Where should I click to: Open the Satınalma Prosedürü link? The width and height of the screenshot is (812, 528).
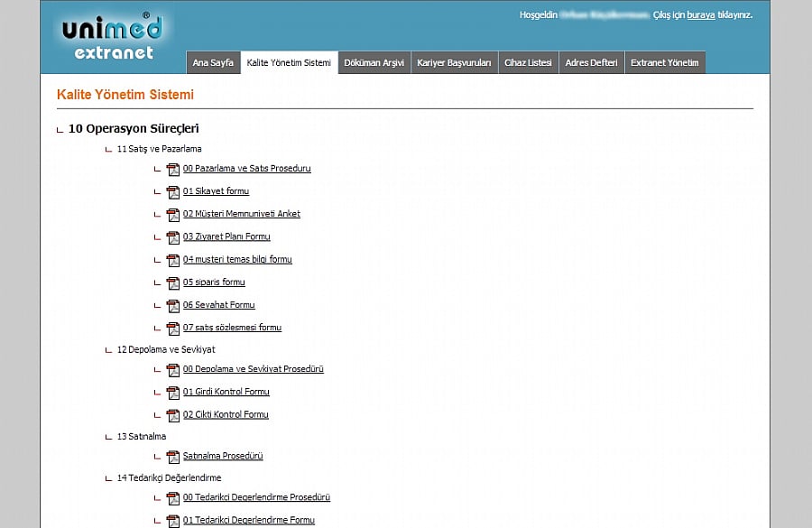pos(223,457)
